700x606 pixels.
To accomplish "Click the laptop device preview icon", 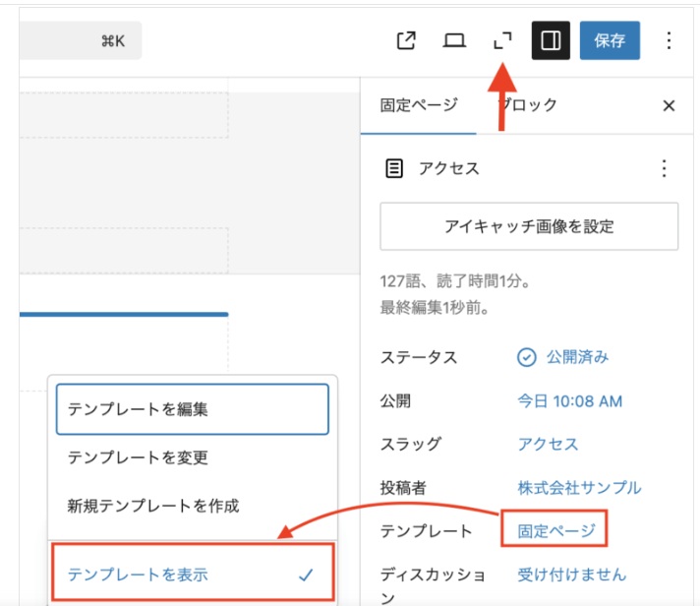I will (454, 40).
